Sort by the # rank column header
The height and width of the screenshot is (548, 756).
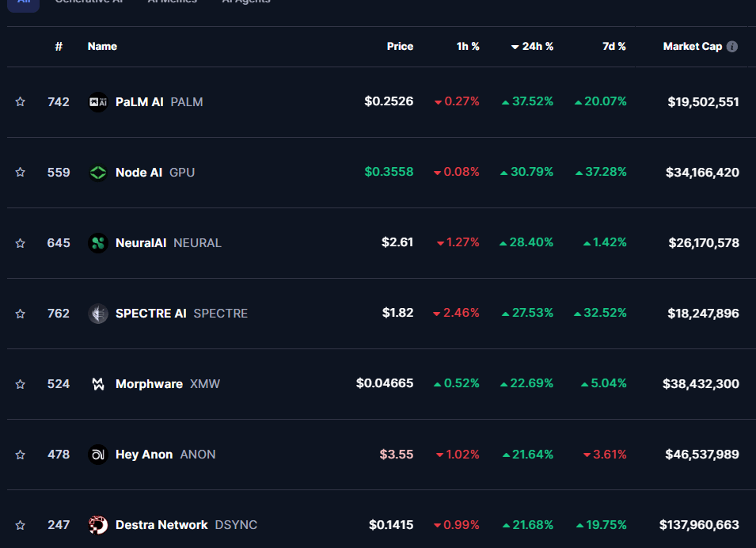(59, 46)
